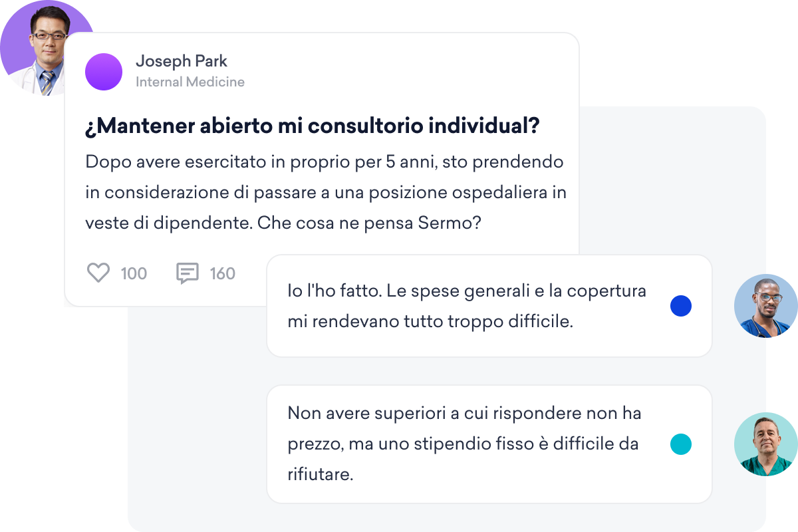Click the teal dot on the second reply
This screenshot has width=798, height=532.
click(681, 444)
